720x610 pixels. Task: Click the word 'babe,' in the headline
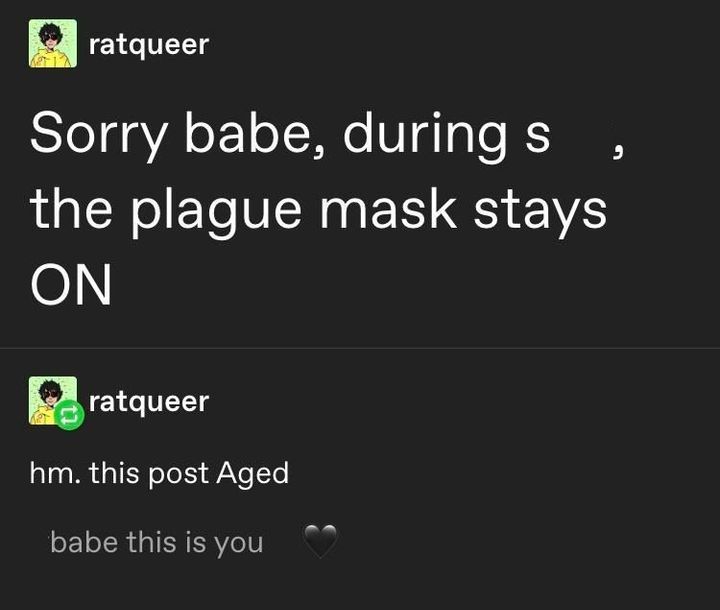256,134
